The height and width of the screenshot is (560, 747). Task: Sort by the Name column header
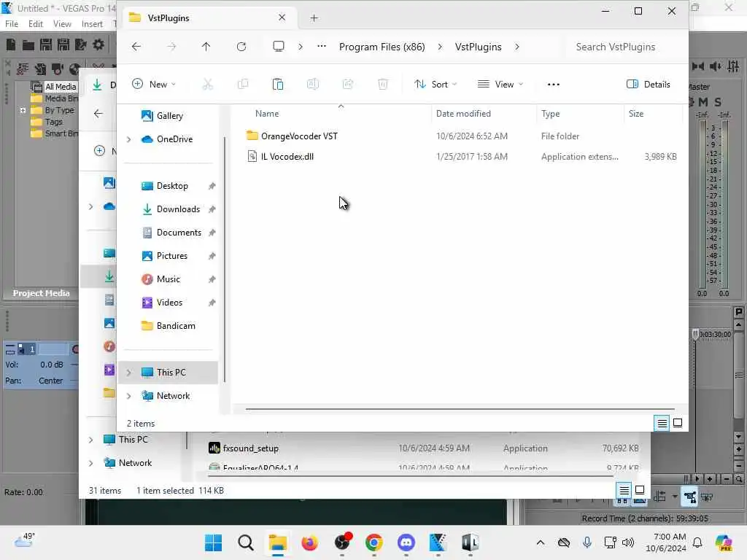[x=267, y=113]
